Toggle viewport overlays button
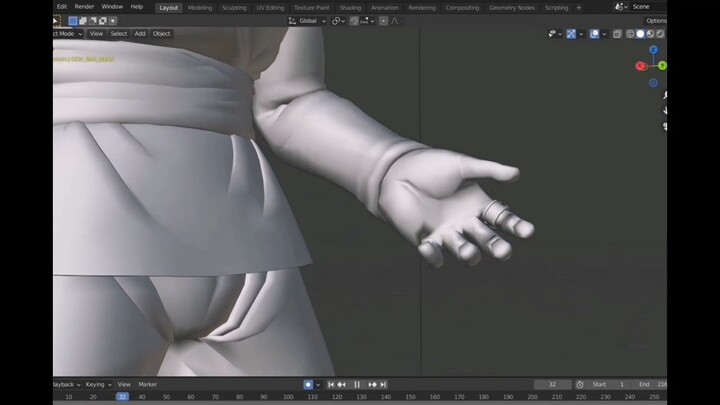The image size is (720, 405). (x=594, y=33)
